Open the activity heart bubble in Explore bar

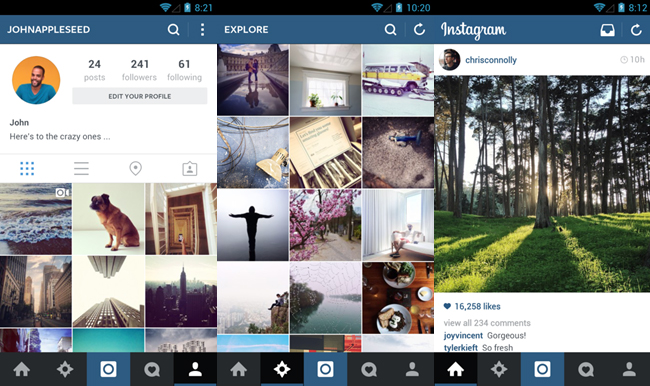369,369
